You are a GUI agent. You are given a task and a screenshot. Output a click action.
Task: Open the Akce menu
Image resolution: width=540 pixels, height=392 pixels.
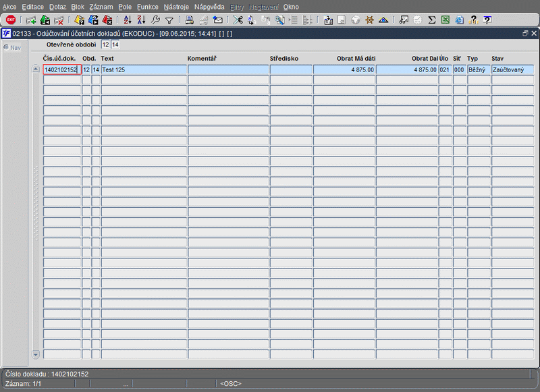9,7
